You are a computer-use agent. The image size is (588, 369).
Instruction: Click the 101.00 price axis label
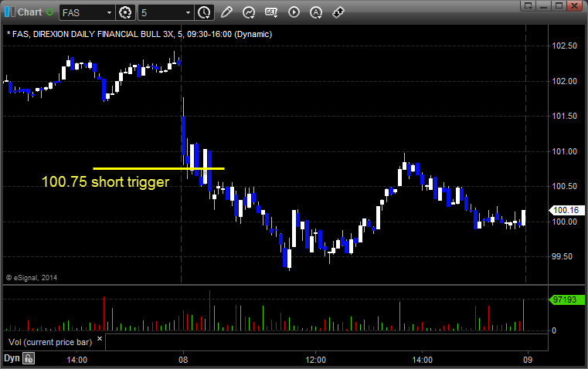(x=564, y=151)
